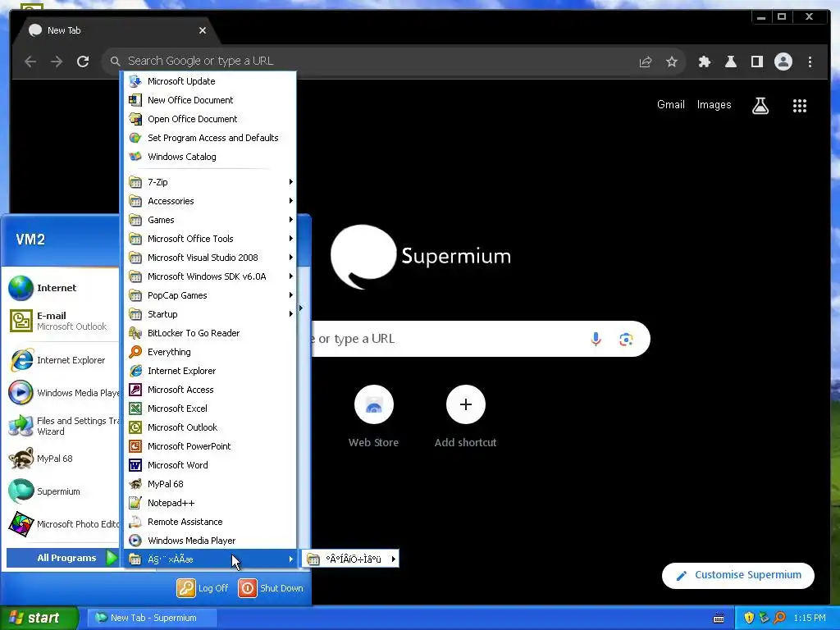Choose New Office Document
Viewport: 840px width, 630px height.
coord(210,100)
